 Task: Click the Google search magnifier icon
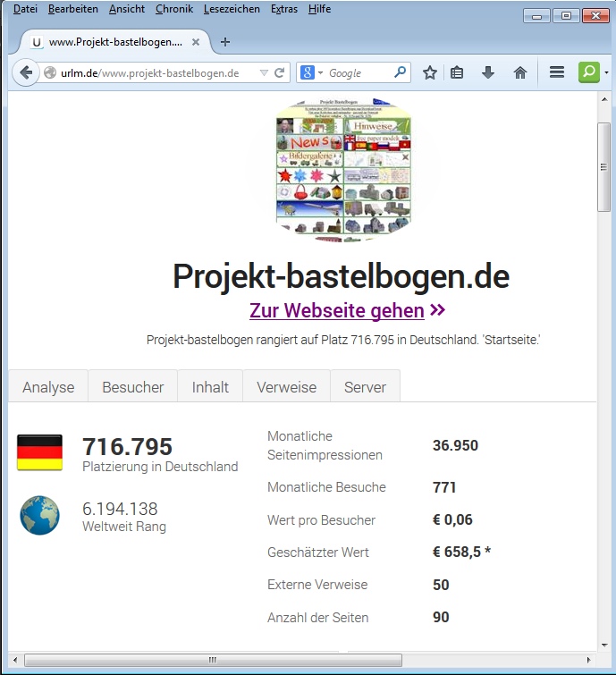point(400,72)
